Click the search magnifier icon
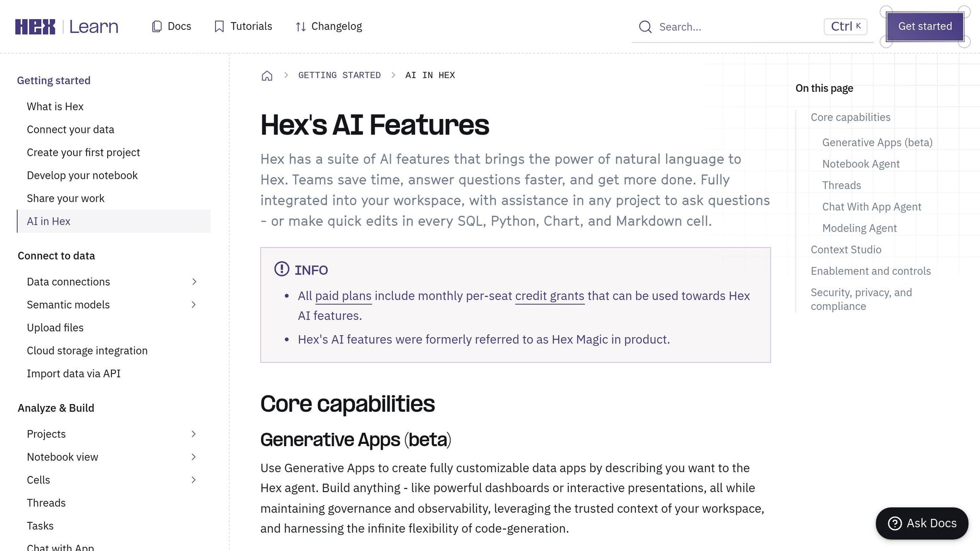Image resolution: width=980 pixels, height=551 pixels. pos(645,27)
